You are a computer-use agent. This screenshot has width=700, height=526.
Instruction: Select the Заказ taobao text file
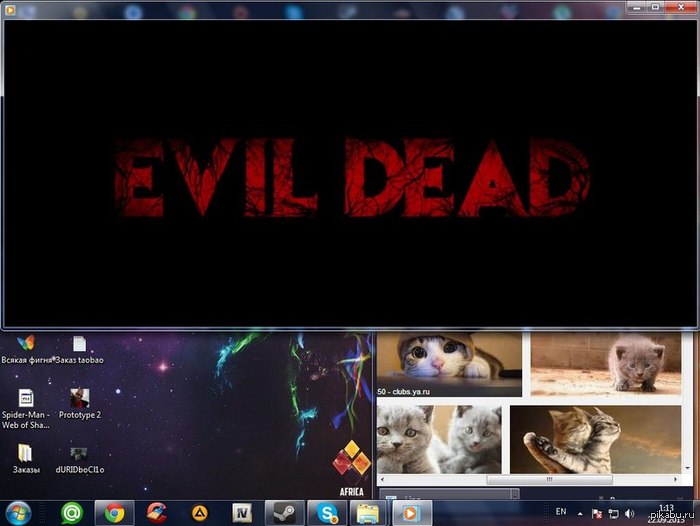(80, 344)
